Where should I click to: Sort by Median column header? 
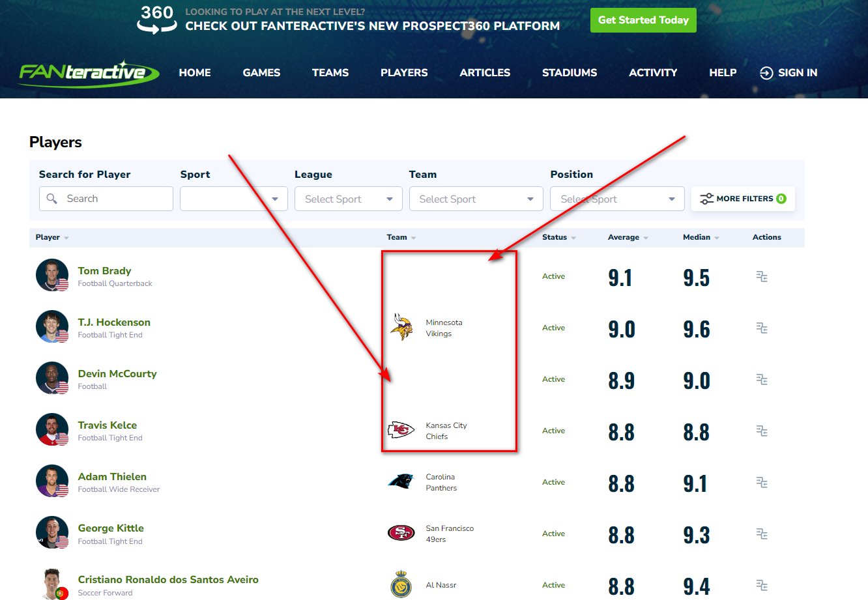[701, 237]
